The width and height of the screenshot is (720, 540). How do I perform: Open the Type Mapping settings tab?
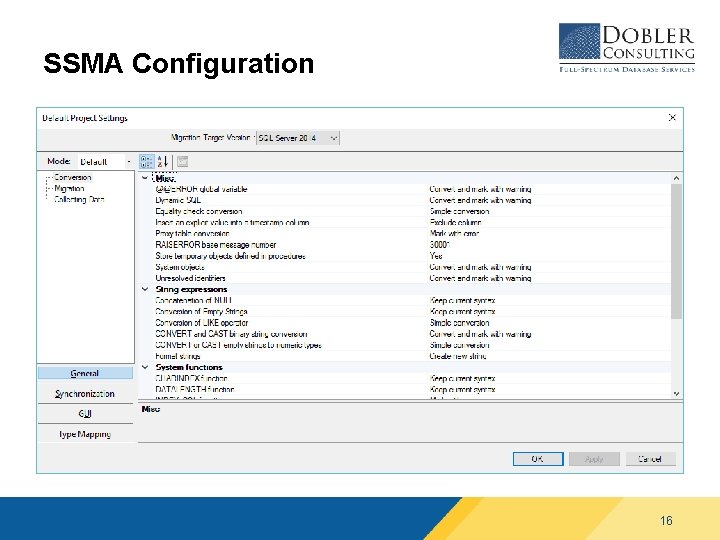85,434
